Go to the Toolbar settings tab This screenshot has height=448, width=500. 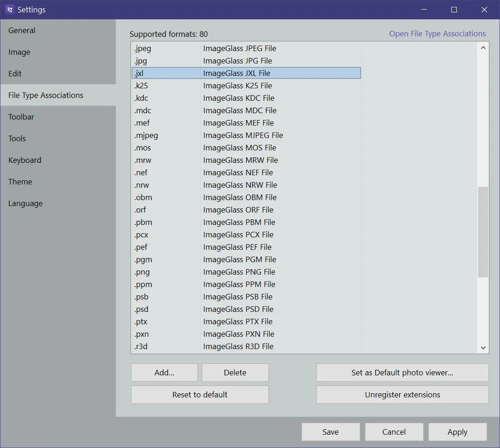pos(58,117)
